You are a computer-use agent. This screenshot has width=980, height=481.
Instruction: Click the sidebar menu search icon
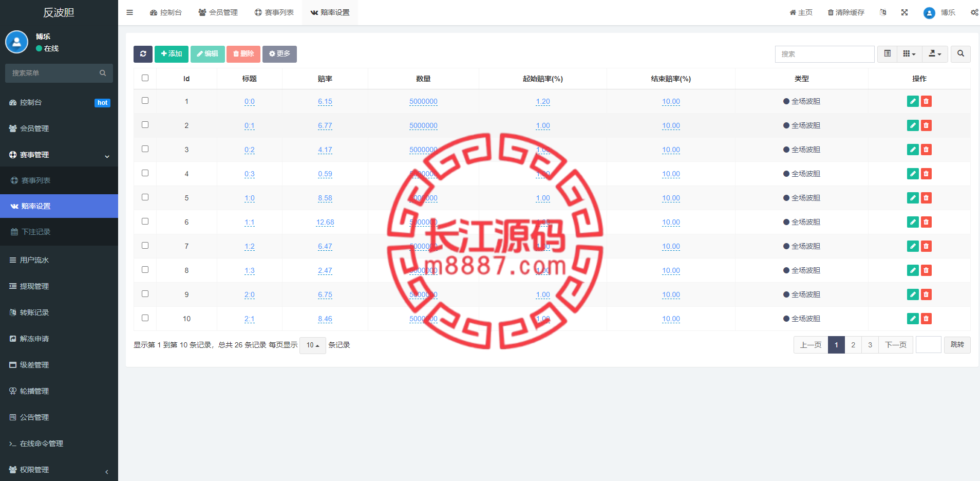click(103, 73)
